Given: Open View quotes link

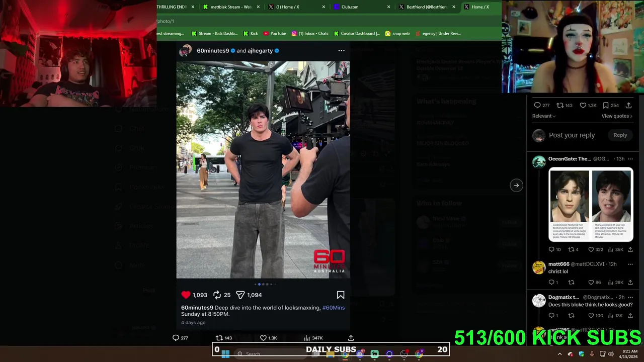Looking at the screenshot, I should (x=617, y=116).
